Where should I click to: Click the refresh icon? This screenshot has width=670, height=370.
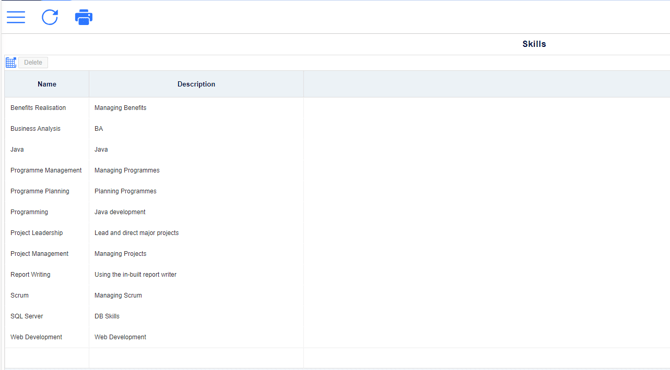click(50, 17)
